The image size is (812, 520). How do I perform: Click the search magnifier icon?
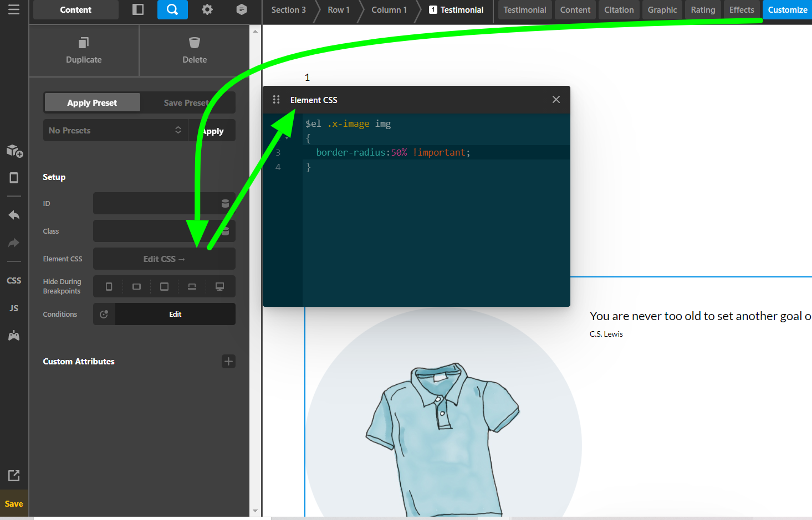172,10
